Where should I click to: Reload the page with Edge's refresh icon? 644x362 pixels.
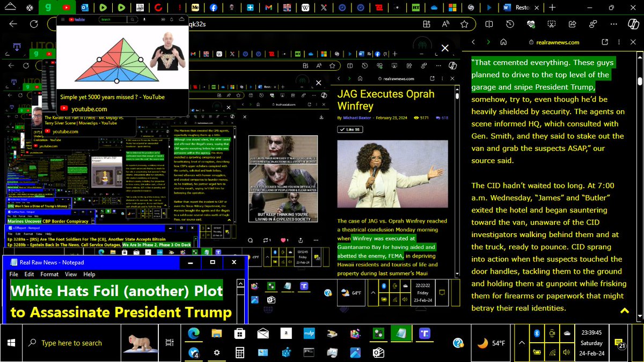click(x=34, y=24)
